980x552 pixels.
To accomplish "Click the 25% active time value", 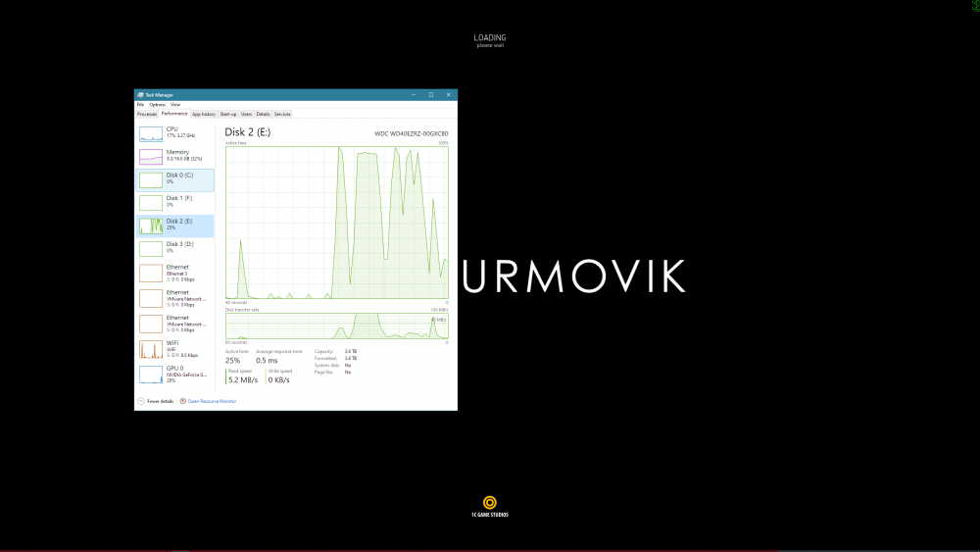I will 232,361.
